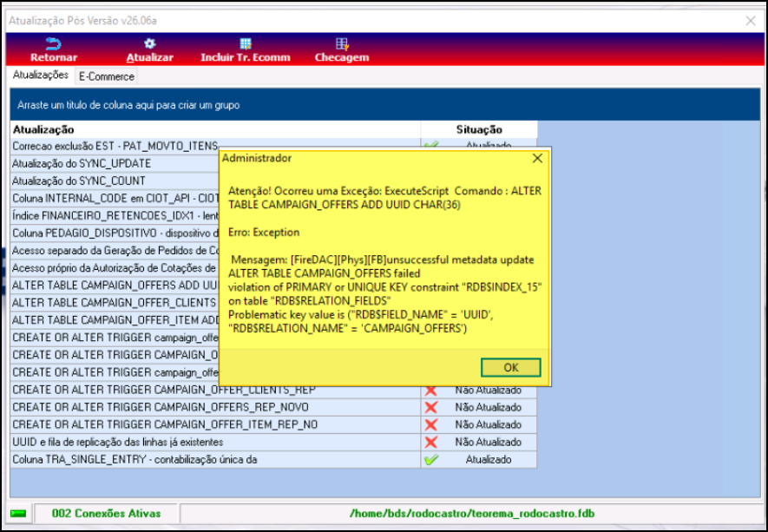Click red X beside UUID e fila row
The height and width of the screenshot is (532, 768).
pos(431,442)
